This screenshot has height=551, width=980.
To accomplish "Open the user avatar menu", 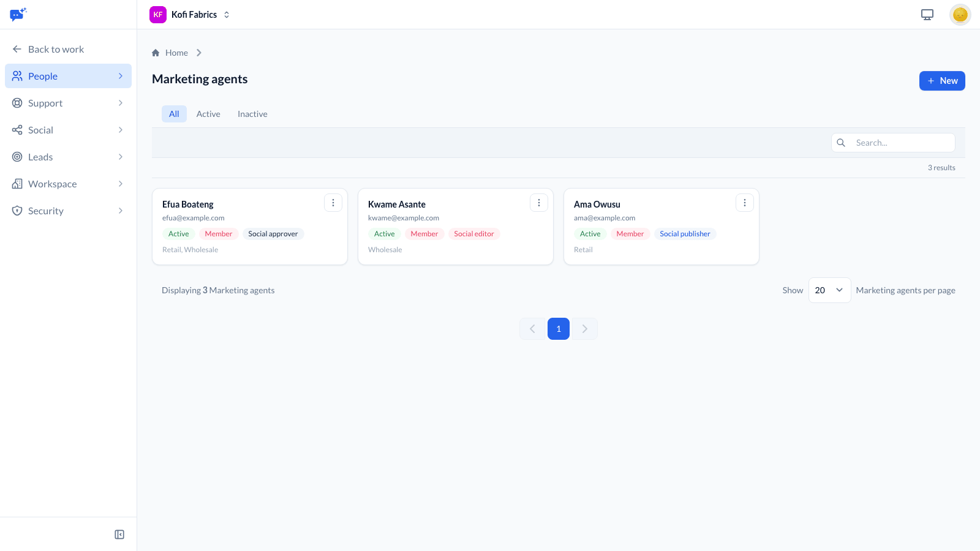I will [x=960, y=15].
